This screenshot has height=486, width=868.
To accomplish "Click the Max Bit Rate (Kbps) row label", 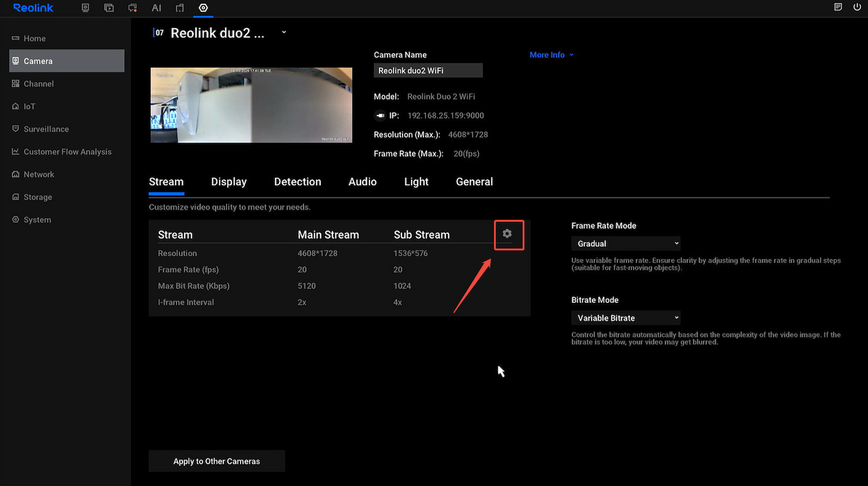I will pos(194,286).
